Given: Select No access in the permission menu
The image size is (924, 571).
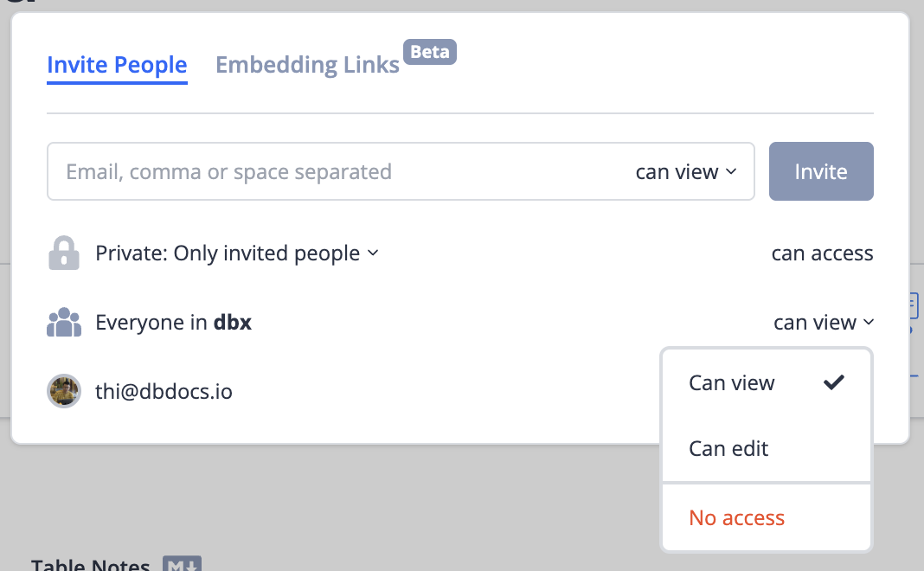Looking at the screenshot, I should [x=737, y=517].
